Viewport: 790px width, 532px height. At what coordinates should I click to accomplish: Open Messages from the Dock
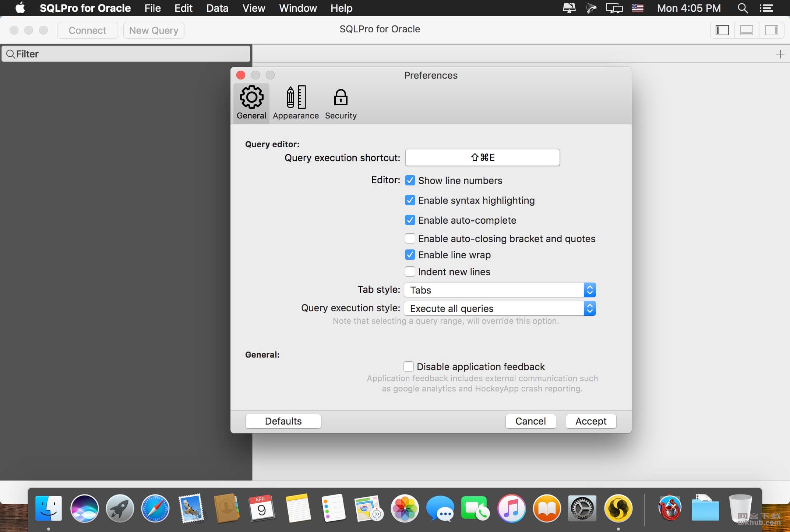point(440,508)
